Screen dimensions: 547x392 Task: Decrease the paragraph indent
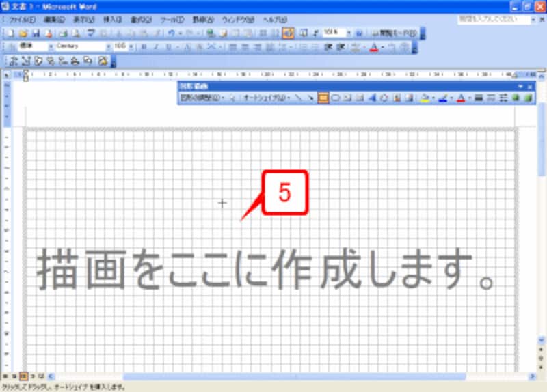(328, 46)
